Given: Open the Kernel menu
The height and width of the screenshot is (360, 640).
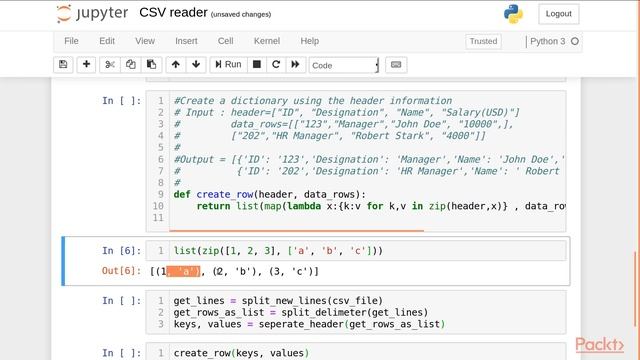Looking at the screenshot, I should pyautogui.click(x=267, y=41).
